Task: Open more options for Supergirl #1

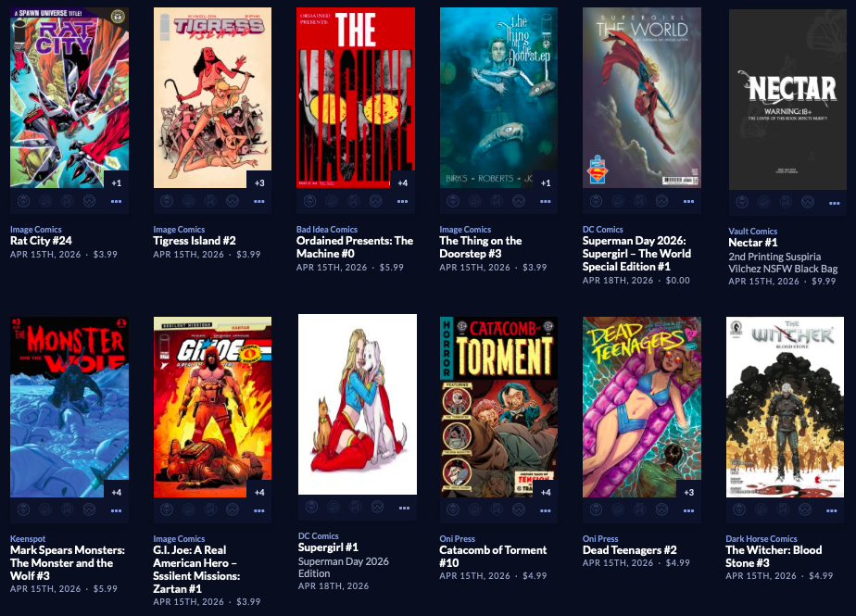Action: (404, 508)
